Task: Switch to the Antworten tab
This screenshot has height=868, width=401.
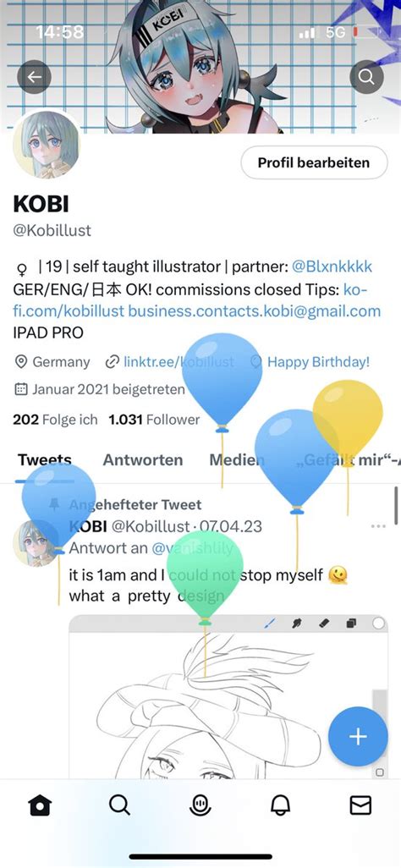Action: tap(143, 460)
